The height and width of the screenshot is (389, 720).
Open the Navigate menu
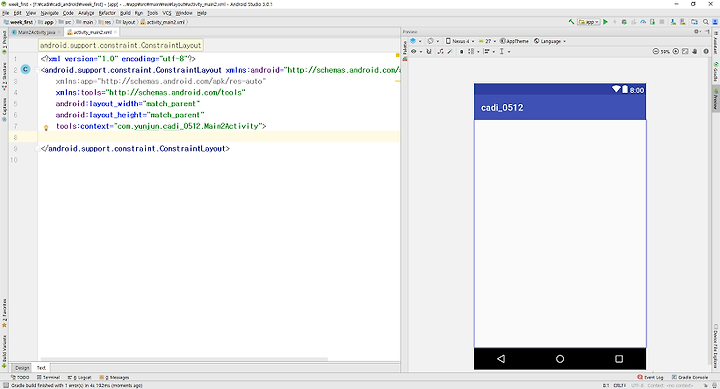[x=50, y=13]
